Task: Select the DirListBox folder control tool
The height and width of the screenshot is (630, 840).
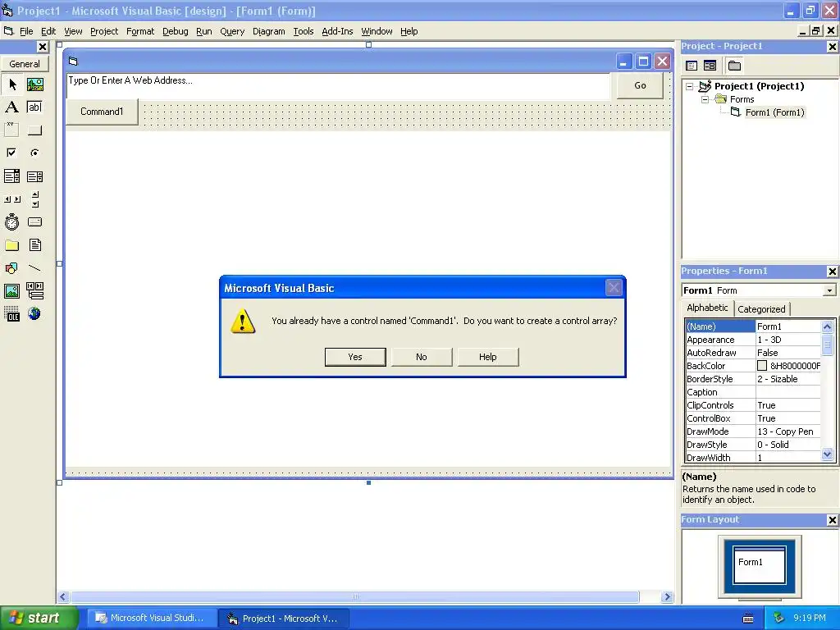Action: (x=12, y=245)
